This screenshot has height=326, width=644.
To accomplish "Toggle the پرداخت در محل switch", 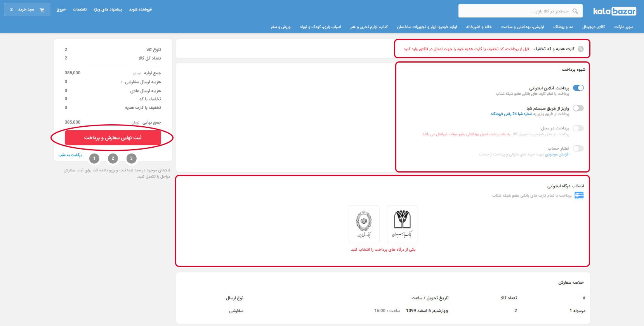I will (x=578, y=128).
